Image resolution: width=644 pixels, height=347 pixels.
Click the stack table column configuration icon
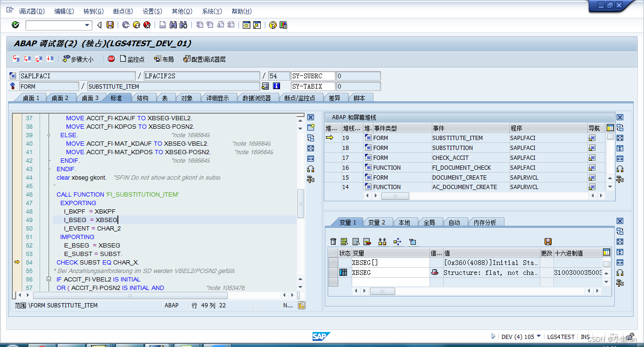click(x=610, y=128)
